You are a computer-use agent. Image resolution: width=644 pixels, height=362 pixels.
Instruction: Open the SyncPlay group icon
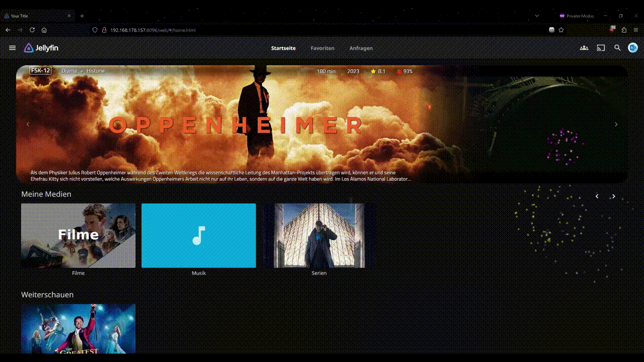(x=584, y=48)
